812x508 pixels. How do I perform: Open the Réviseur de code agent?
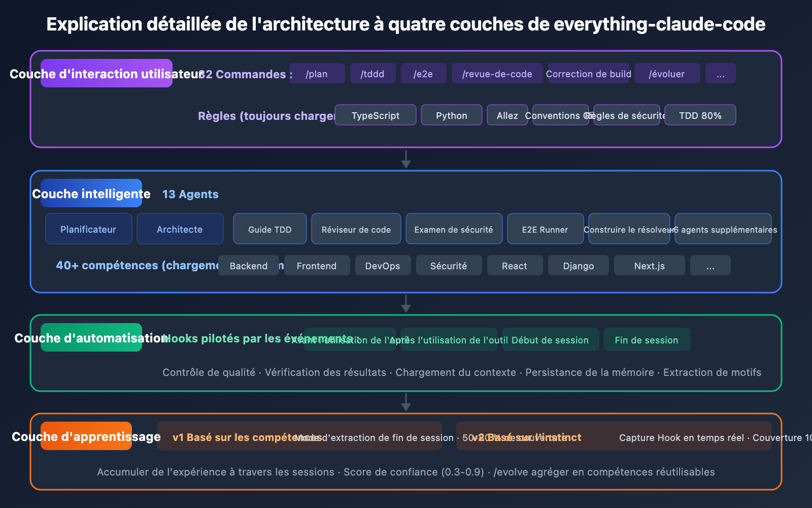coord(356,229)
